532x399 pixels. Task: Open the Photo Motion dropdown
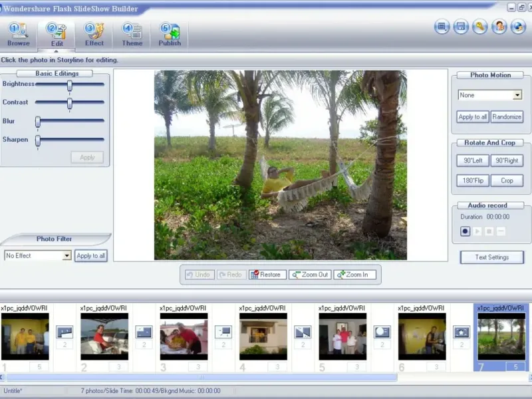click(517, 95)
